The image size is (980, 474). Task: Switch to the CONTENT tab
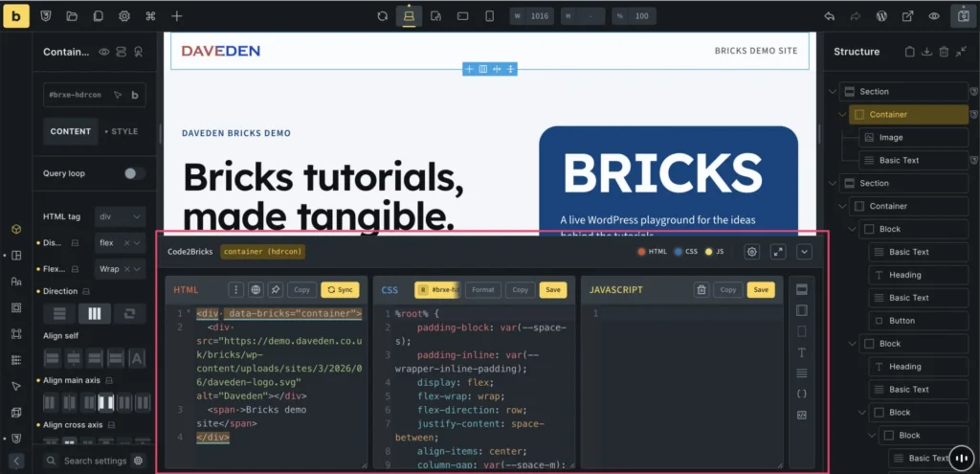(x=71, y=131)
